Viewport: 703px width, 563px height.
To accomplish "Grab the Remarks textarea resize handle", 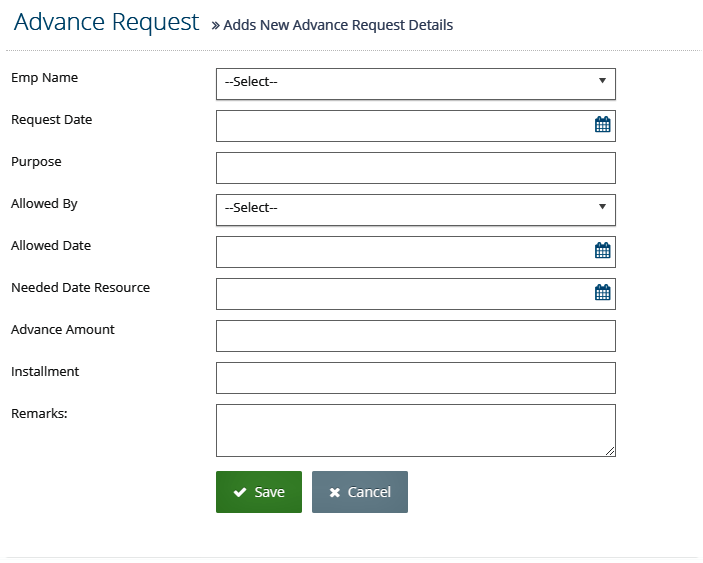I will tap(610, 451).
